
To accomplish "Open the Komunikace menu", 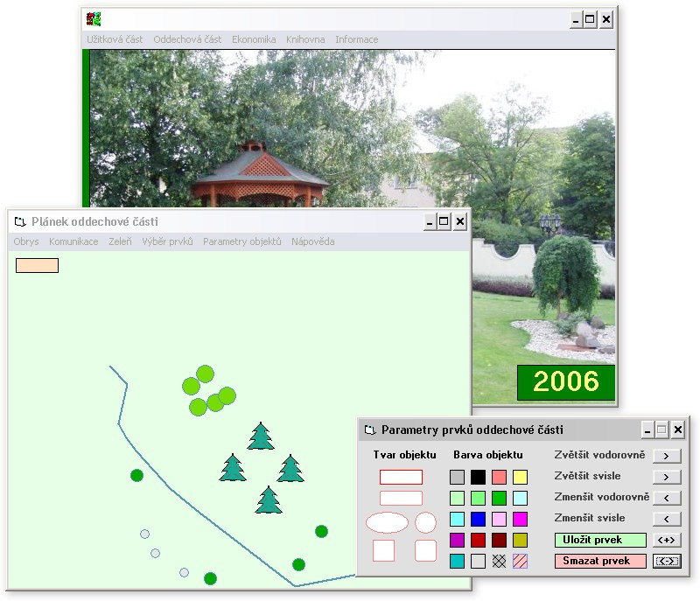I will [x=73, y=241].
